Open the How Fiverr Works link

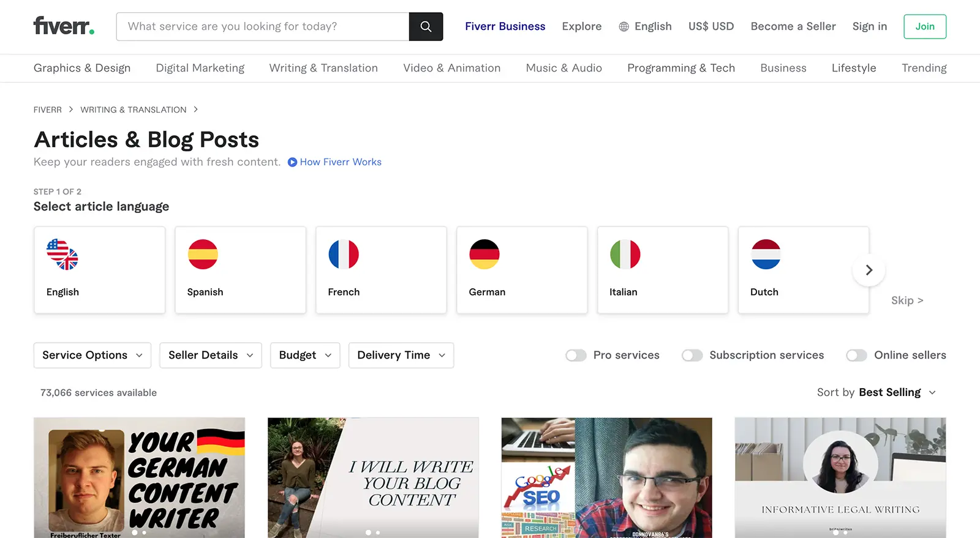pos(341,162)
